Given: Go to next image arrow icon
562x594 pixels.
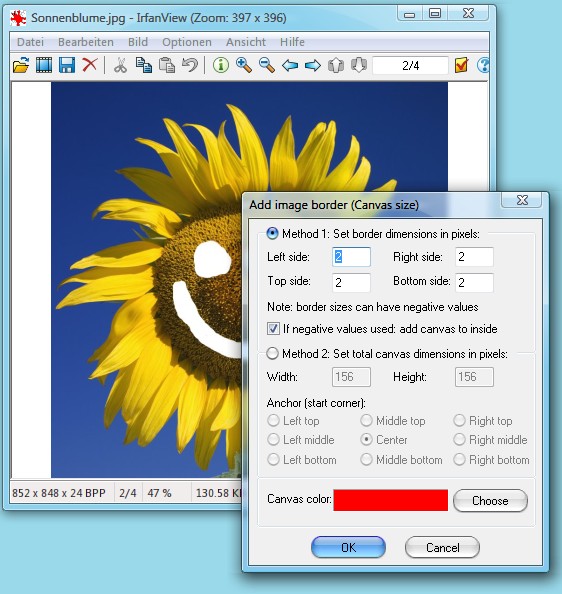Looking at the screenshot, I should click(x=313, y=66).
